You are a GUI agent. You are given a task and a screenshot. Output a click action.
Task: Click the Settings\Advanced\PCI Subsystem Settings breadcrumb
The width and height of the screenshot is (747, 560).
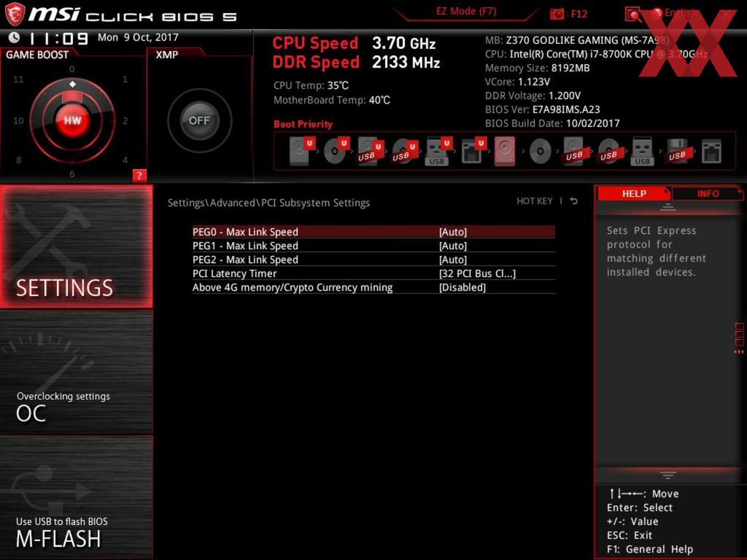(269, 203)
